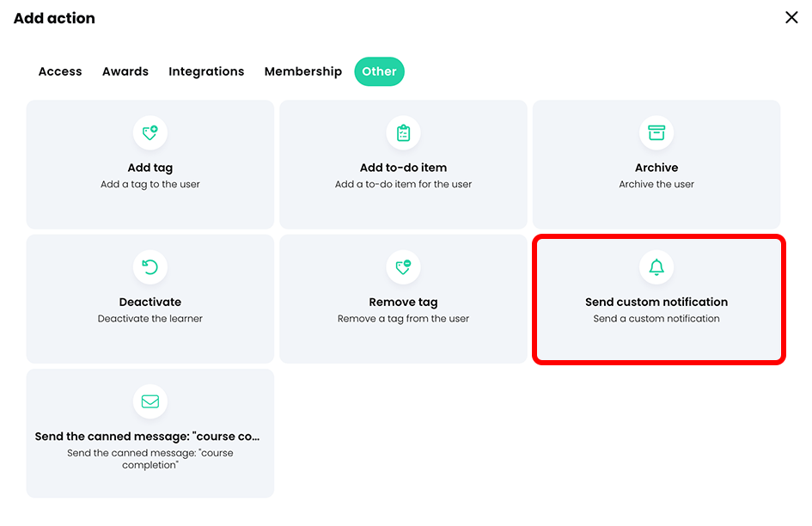The width and height of the screenshot is (812, 526).
Task: Switch to the Access tab
Action: coord(60,71)
